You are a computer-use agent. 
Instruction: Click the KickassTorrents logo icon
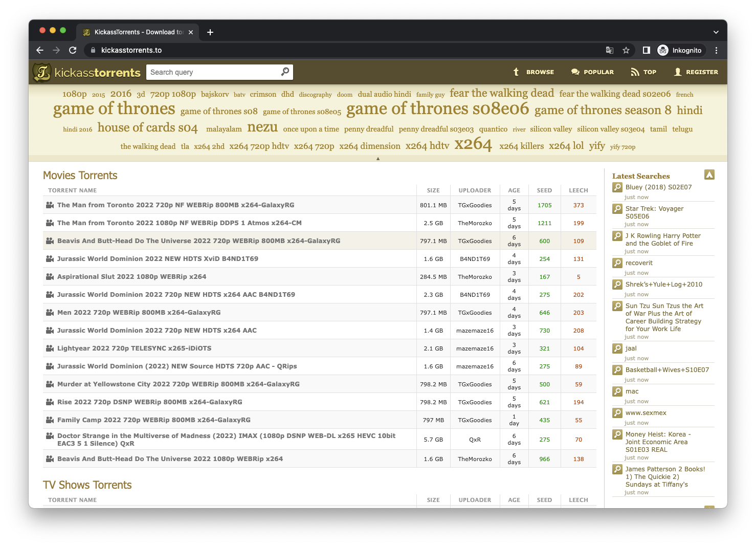click(x=42, y=72)
